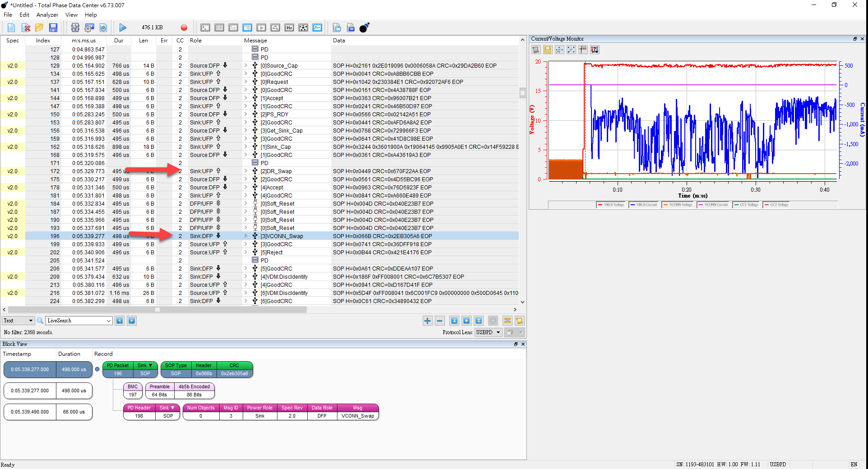Click the Run Capture play button
The height and width of the screenshot is (469, 868).
[x=123, y=28]
